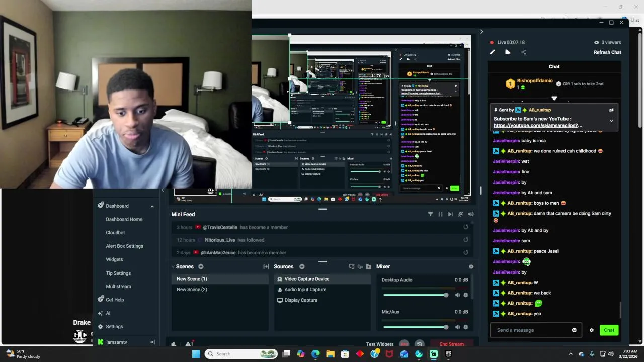Click the Send a message field
This screenshot has height=362, width=644.
536,330
